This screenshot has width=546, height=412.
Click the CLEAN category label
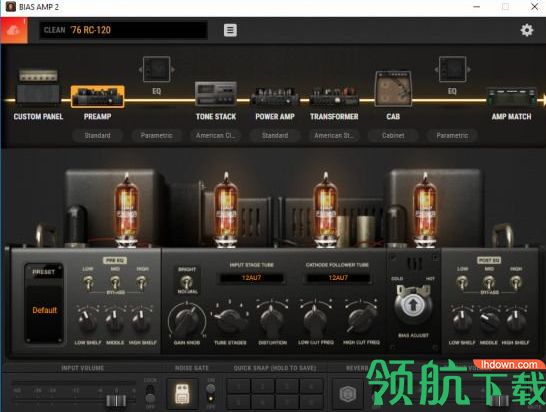pyautogui.click(x=55, y=30)
